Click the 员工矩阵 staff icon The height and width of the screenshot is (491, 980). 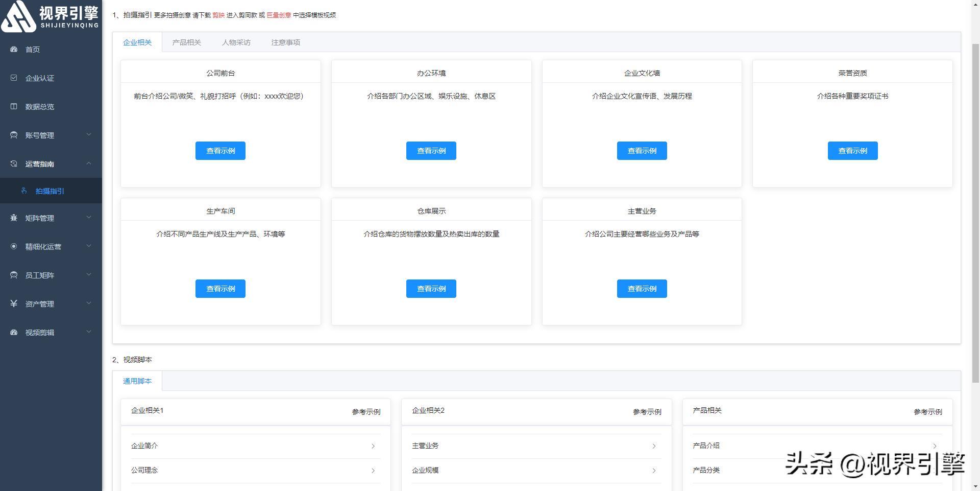[14, 275]
